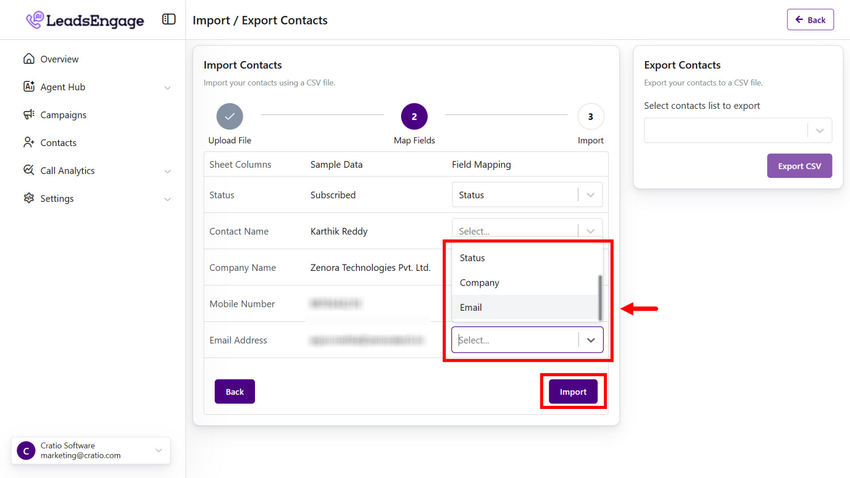850x478 pixels.
Task: Click the LeadsEngage logo icon
Action: point(35,20)
